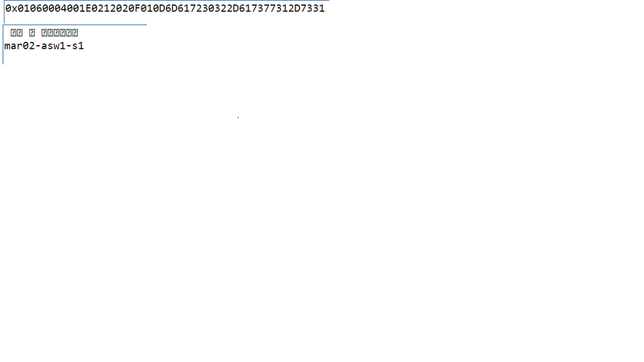644x362 pixels.
Task: Click at the '7331' hex ending
Action: (313, 8)
